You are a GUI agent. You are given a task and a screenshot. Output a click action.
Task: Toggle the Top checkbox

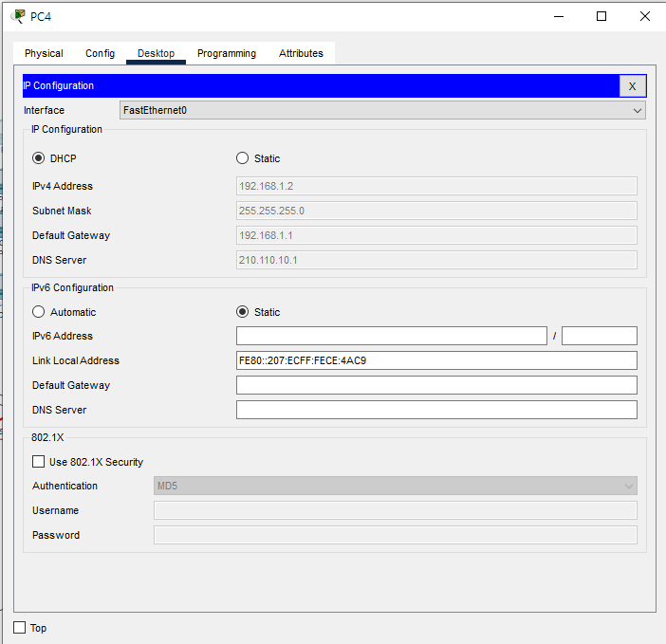[20, 628]
